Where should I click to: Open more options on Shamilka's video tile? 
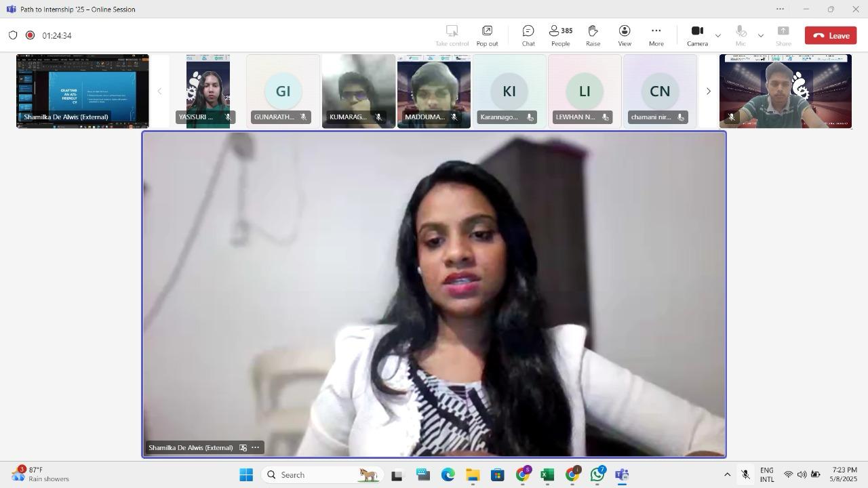pos(256,447)
